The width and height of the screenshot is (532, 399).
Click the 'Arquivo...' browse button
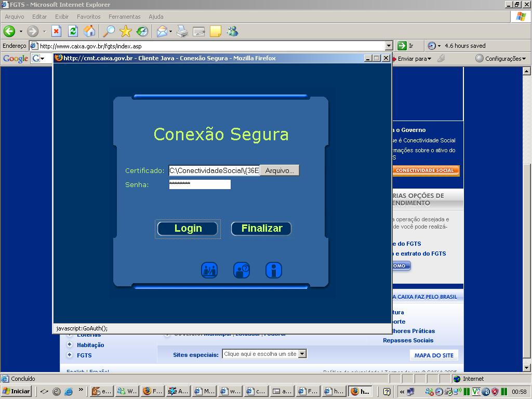280,170
